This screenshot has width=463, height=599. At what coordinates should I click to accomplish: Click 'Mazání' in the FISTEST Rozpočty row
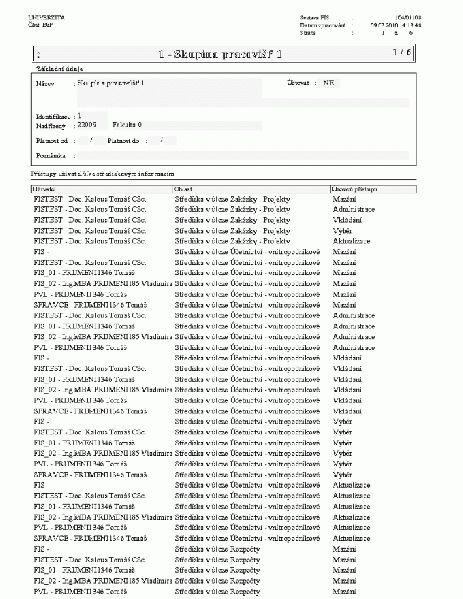pos(344,560)
